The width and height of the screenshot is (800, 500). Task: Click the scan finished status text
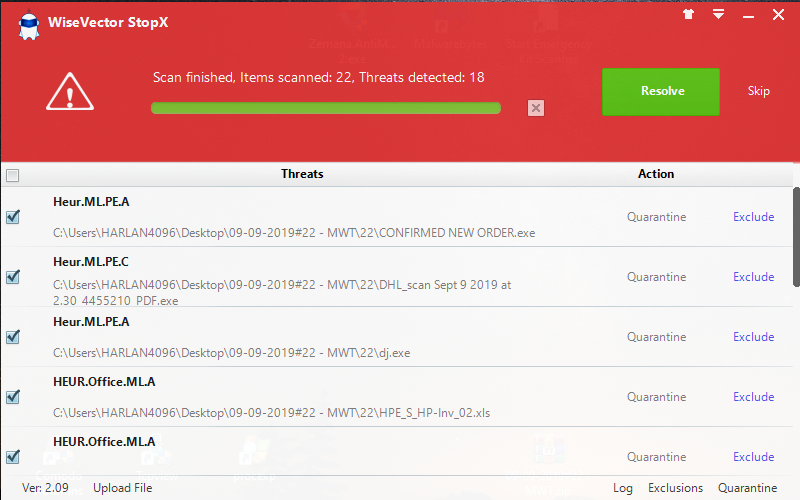tap(318, 78)
